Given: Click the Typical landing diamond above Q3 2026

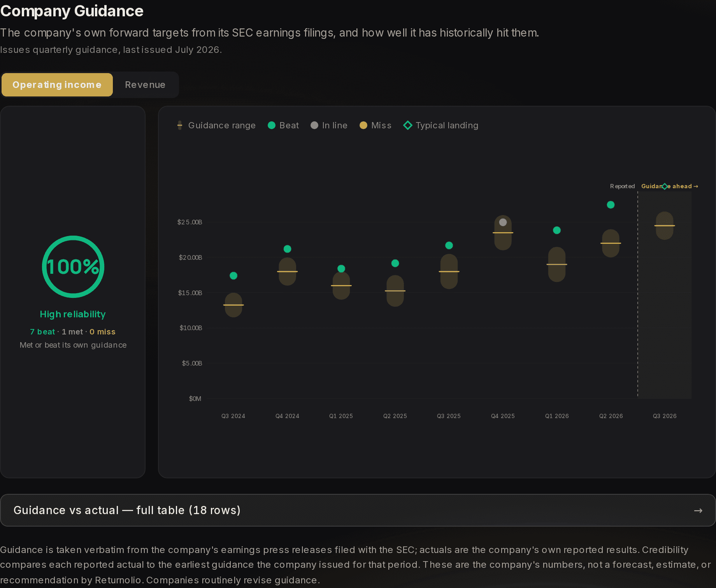Looking at the screenshot, I should [x=665, y=186].
